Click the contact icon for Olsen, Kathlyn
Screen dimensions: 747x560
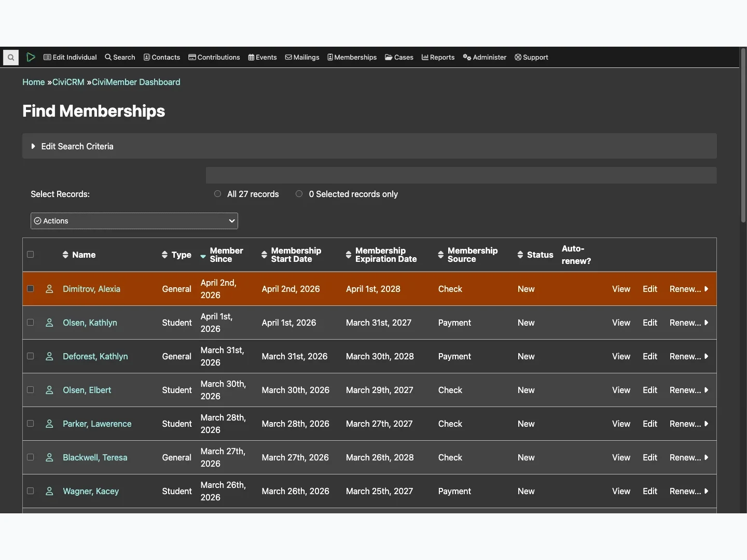pyautogui.click(x=49, y=323)
